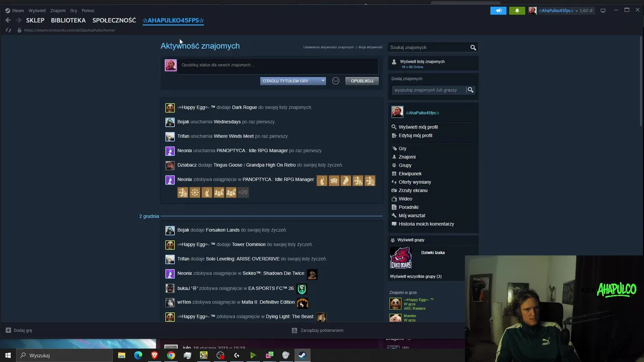Open the Dark Rogue game link
This screenshot has height=362, width=644.
(x=245, y=108)
